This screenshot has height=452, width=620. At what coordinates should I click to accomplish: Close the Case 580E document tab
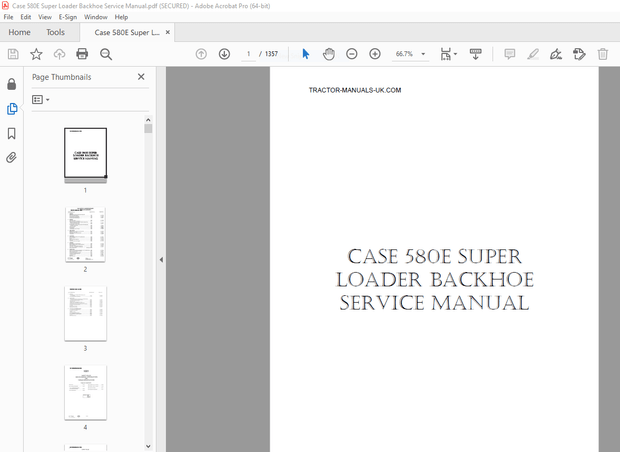[168, 32]
